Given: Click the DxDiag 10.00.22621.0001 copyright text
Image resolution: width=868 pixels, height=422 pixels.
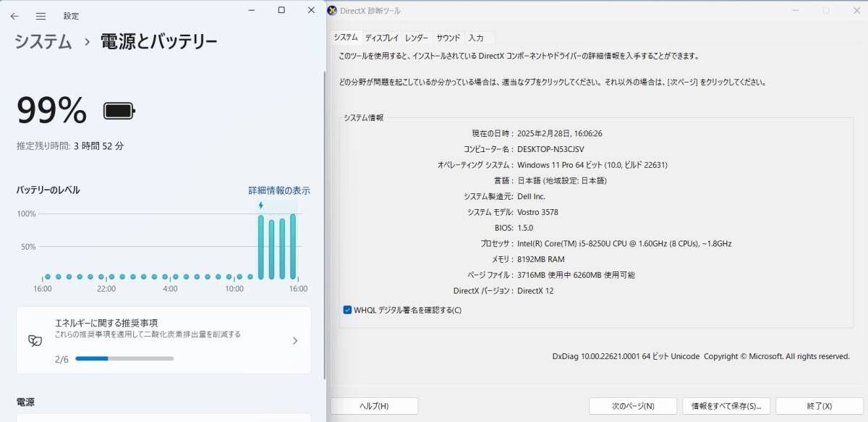Looking at the screenshot, I should click(701, 356).
